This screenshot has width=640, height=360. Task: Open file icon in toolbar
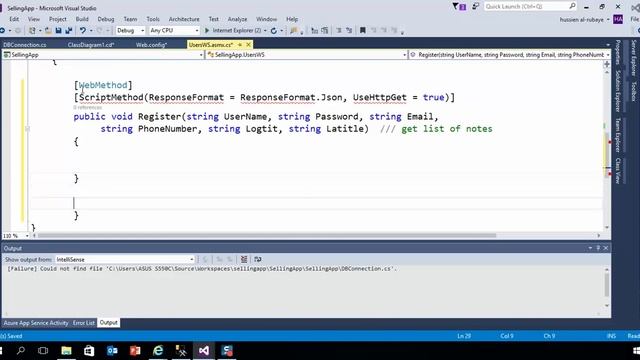click(48, 31)
